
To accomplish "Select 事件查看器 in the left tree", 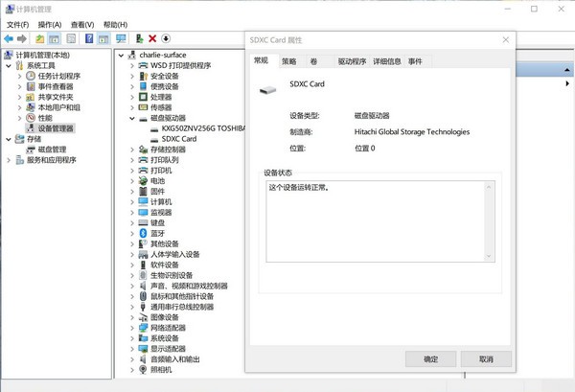I will (x=56, y=86).
